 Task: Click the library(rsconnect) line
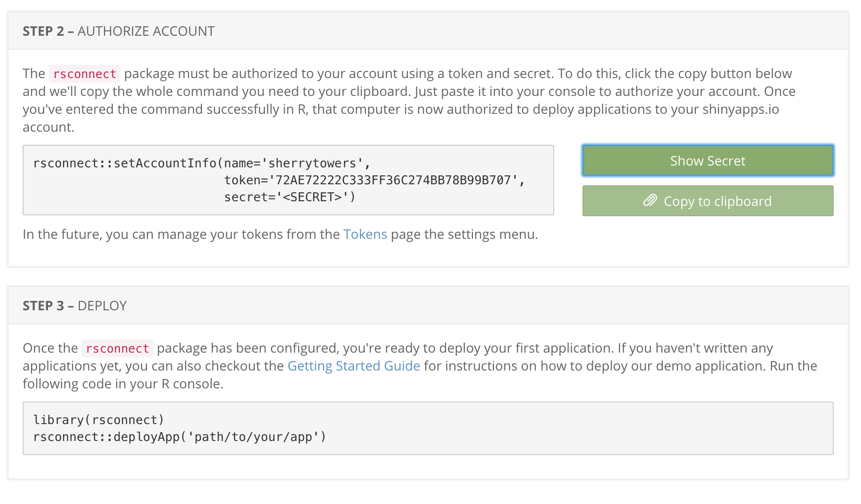click(99, 420)
